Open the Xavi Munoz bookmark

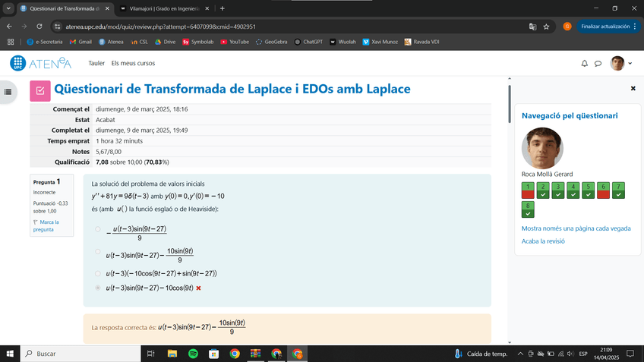[380, 42]
